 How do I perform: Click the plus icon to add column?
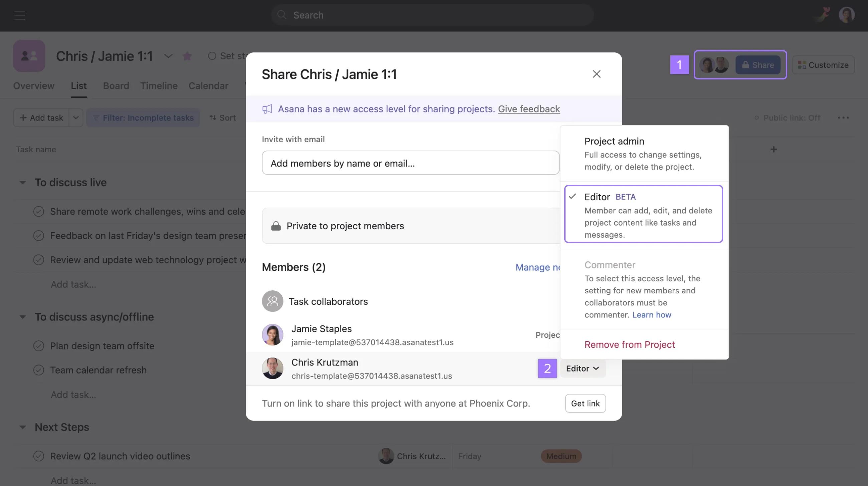[x=774, y=149]
